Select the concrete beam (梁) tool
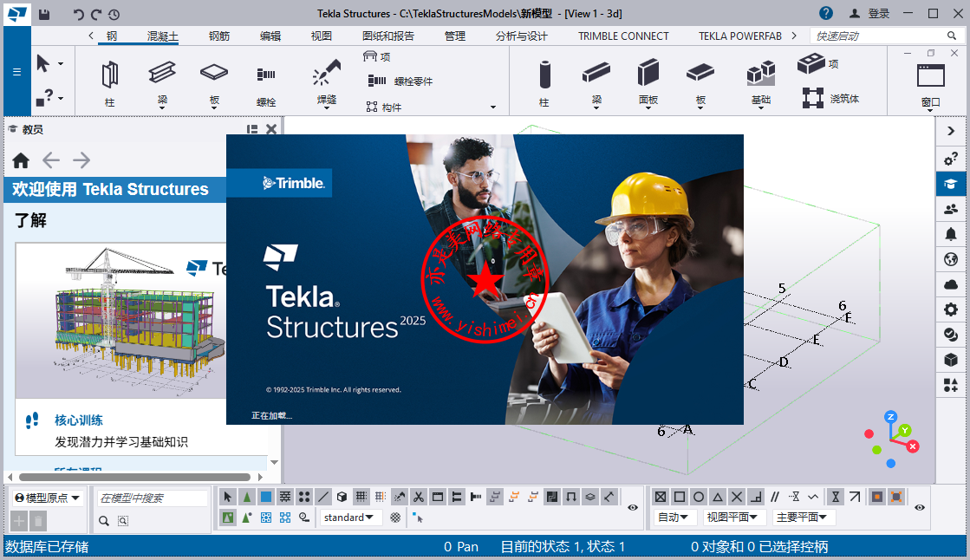Viewport: 970px width, 560px height. tap(596, 83)
